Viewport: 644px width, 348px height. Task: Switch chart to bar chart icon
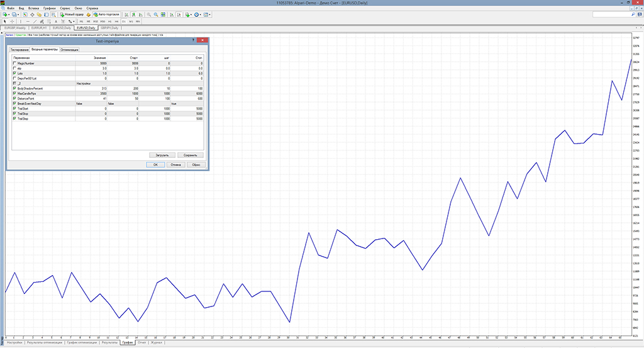pos(126,14)
